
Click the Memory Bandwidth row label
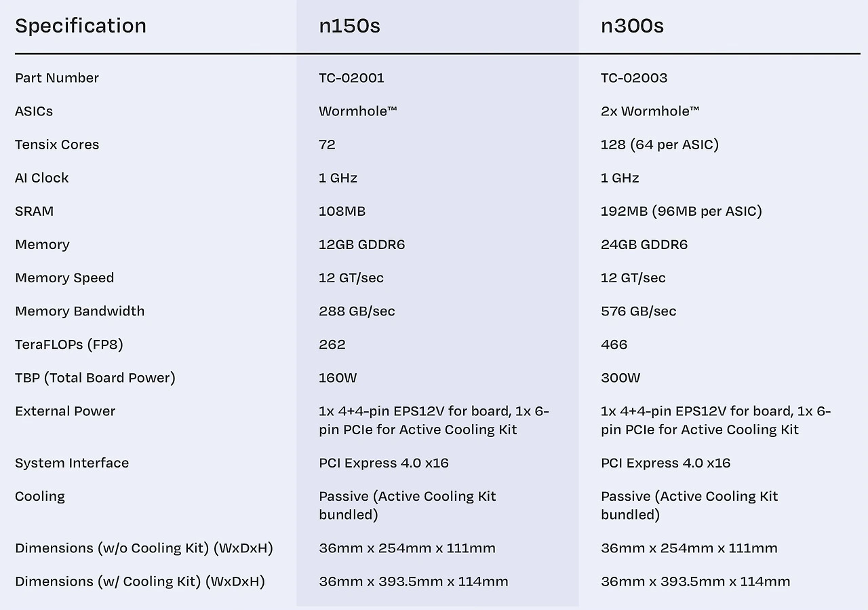click(x=80, y=311)
